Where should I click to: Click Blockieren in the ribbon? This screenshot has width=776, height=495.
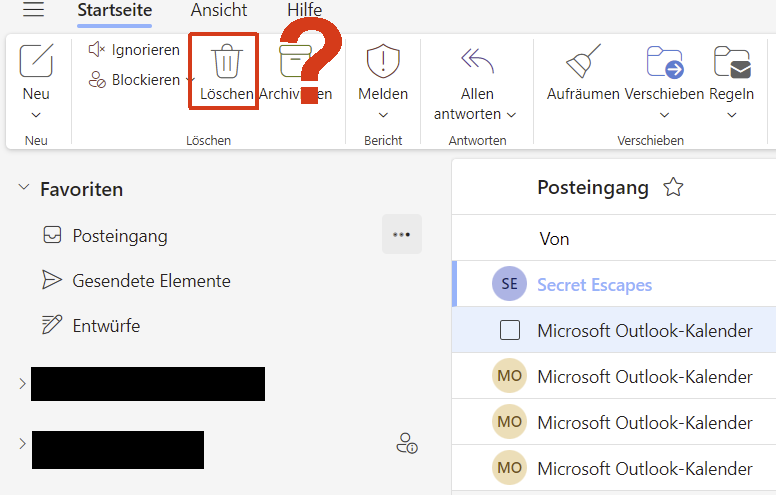[134, 80]
